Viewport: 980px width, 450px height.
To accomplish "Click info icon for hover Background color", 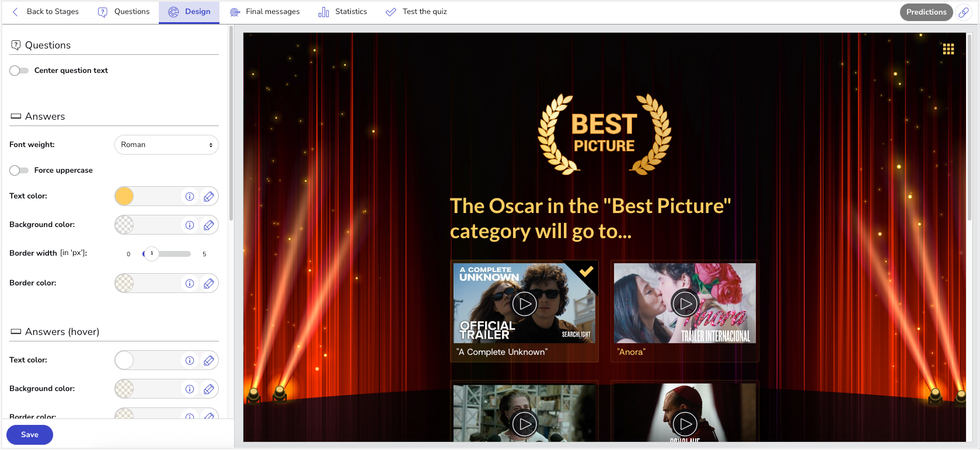I will point(190,389).
